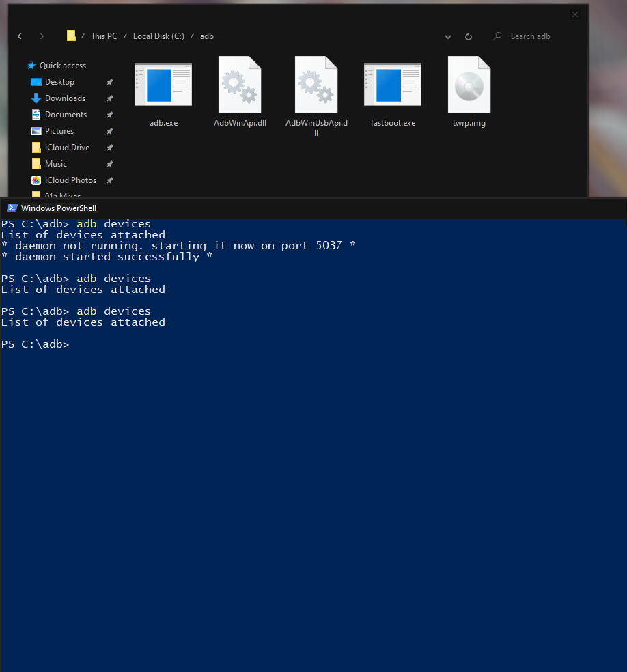Open Pictures in the sidebar
Viewport: 627px width, 672px height.
tap(59, 130)
